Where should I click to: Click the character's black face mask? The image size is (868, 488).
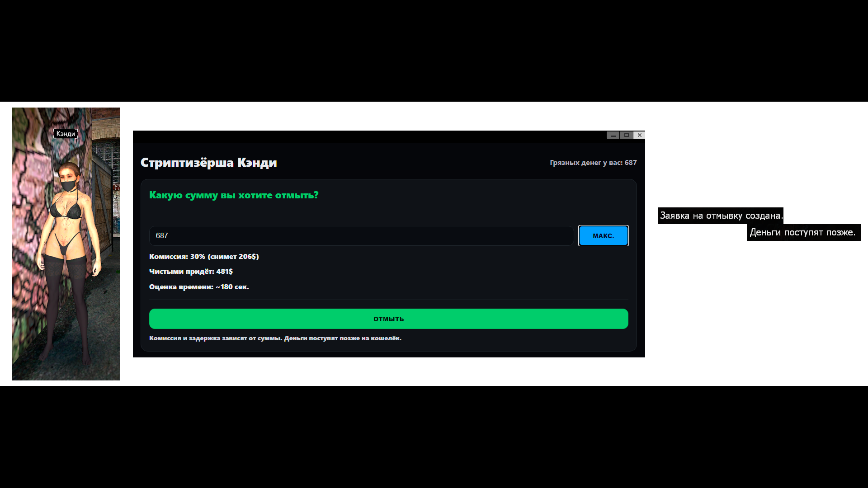click(69, 185)
